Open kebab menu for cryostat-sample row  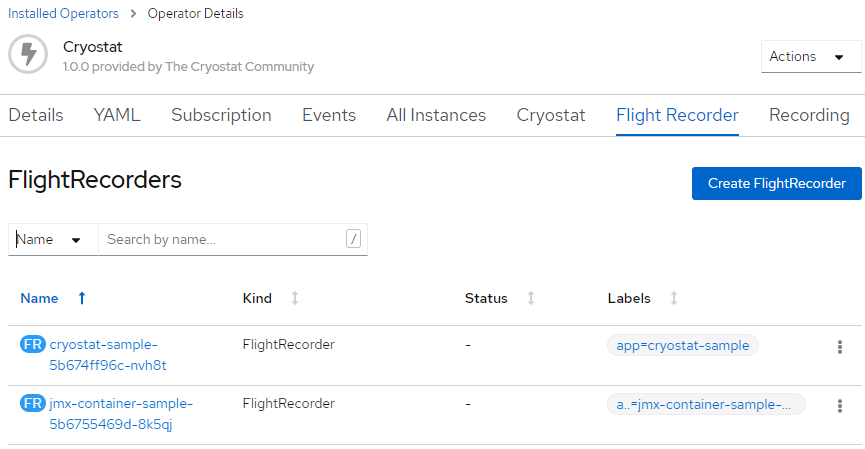coord(839,347)
